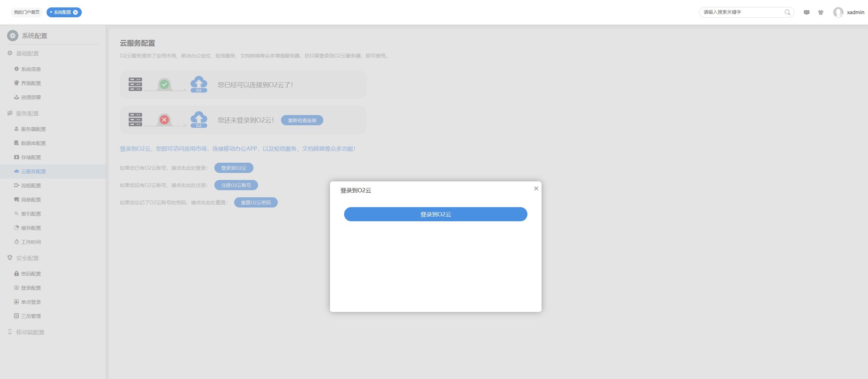Open the messages chat bubble icon
The image size is (868, 379).
pyautogui.click(x=807, y=12)
